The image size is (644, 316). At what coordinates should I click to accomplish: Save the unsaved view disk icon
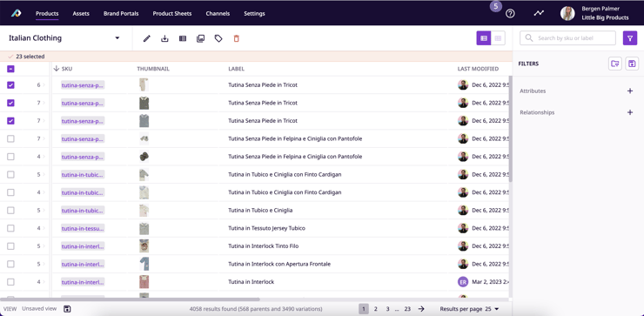click(67, 309)
